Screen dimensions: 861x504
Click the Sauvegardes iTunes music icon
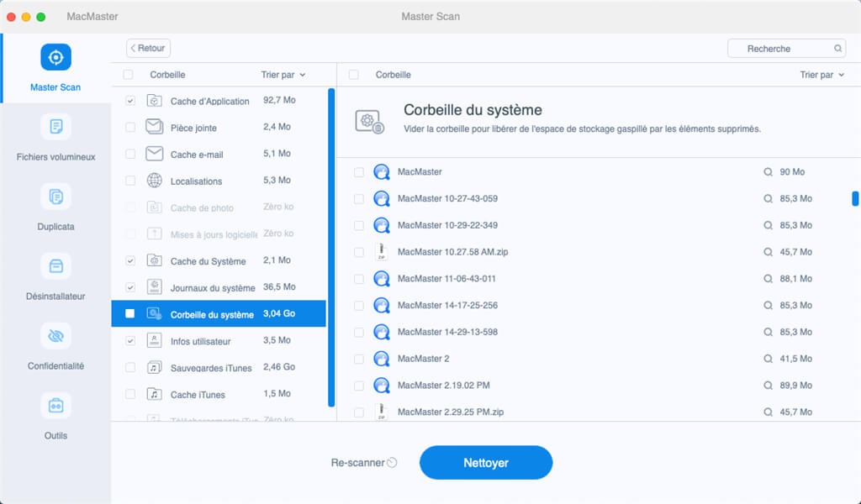155,367
